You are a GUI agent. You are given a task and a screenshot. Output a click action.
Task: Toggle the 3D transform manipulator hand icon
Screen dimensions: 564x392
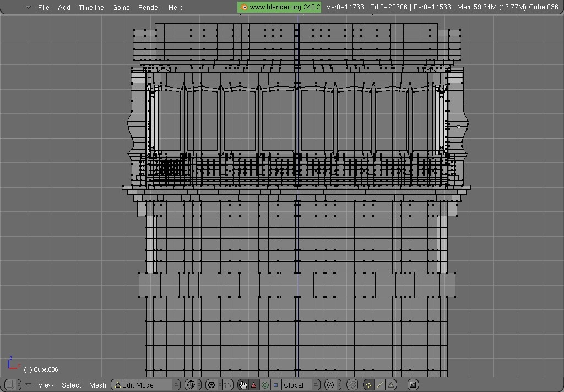[243, 385]
